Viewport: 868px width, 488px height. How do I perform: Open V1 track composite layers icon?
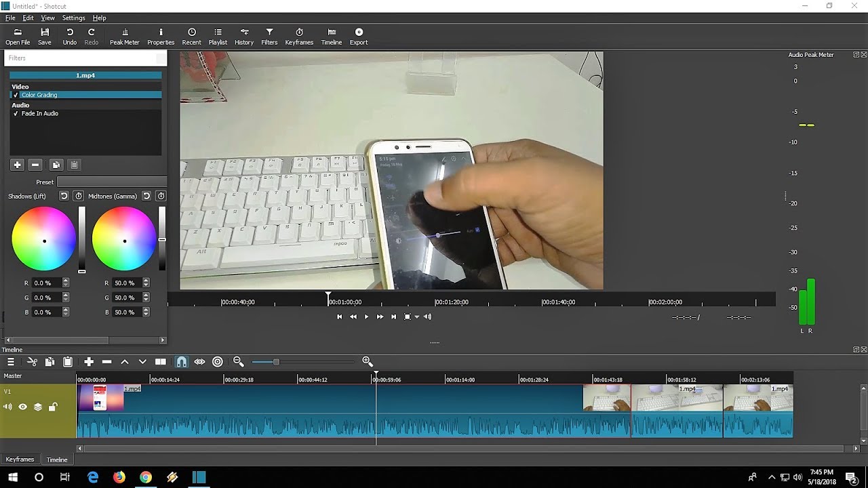[38, 407]
